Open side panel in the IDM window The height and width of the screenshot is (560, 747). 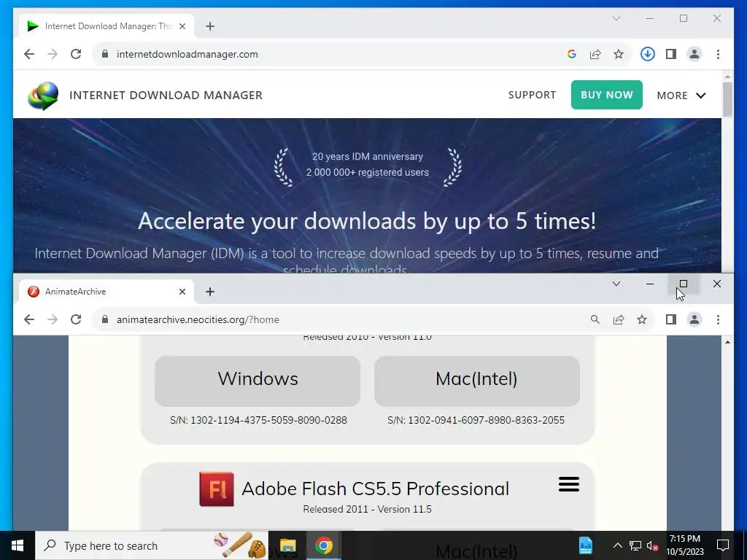(671, 54)
